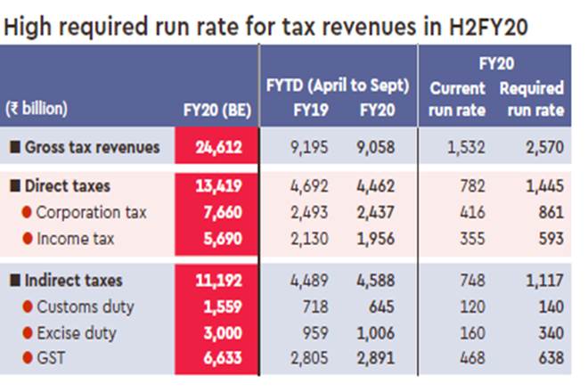Viewport: 588px width, 392px height.
Task: Click the square bullet beside Gross tax revenues
Action: 15,147
